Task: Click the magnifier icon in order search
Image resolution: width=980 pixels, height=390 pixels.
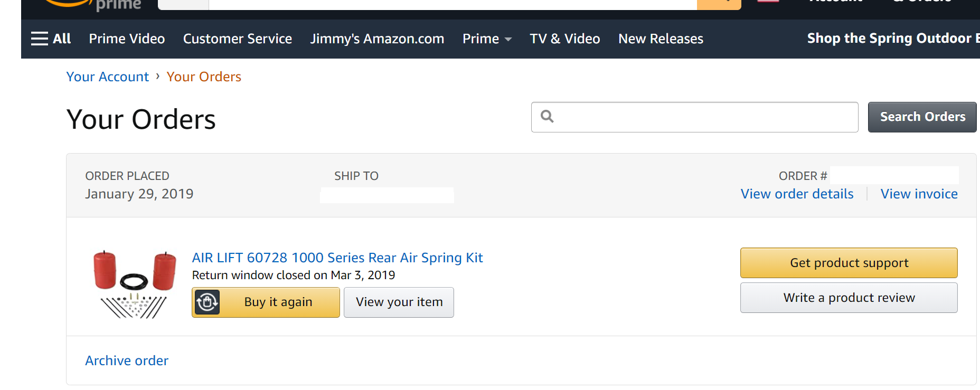Action: pyautogui.click(x=548, y=117)
